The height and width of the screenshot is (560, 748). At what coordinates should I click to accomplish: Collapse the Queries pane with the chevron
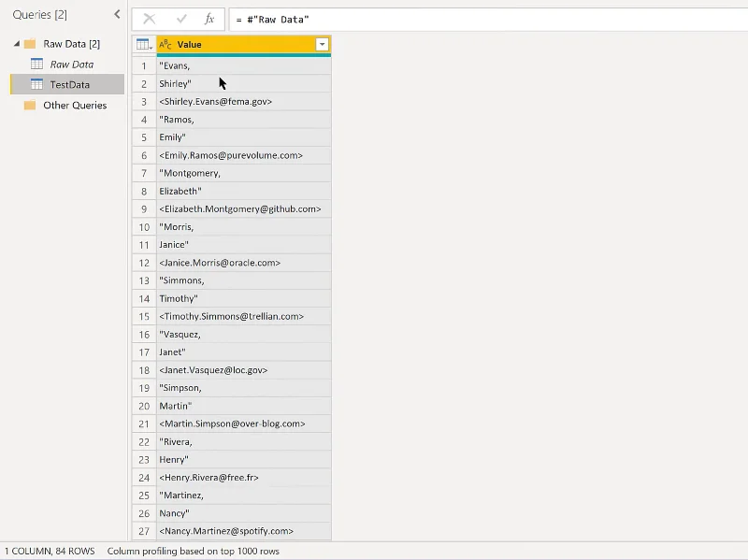[118, 15]
